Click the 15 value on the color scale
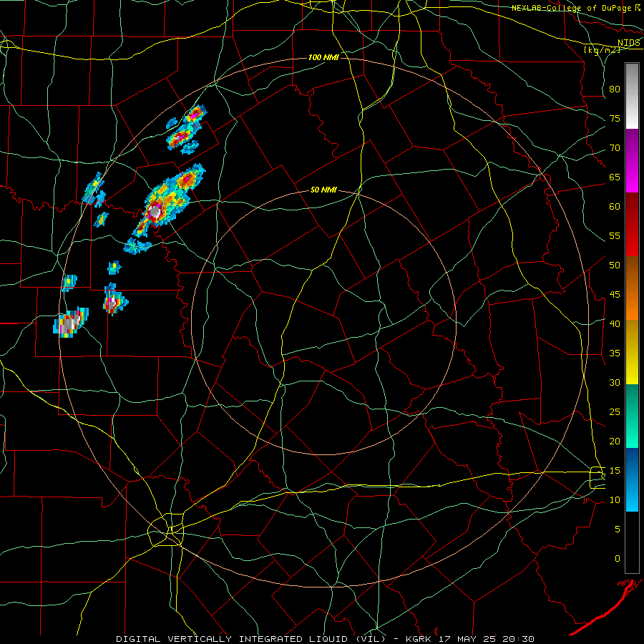 [615, 471]
